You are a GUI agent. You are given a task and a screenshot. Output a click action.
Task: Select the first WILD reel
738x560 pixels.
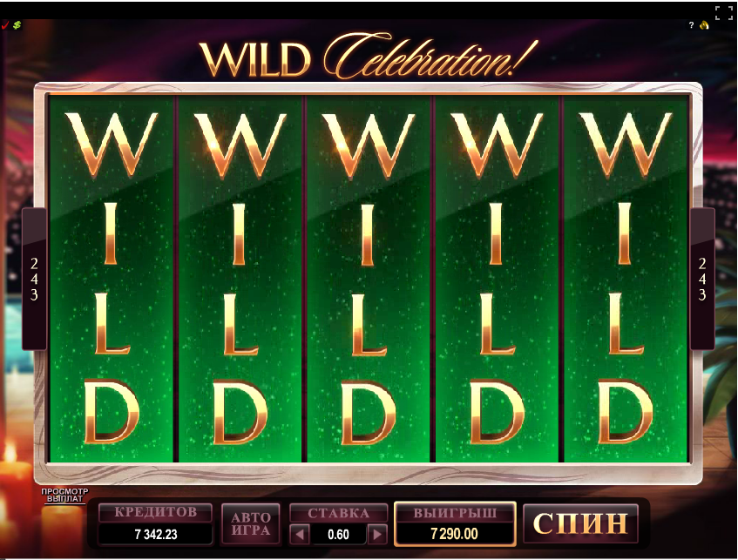click(x=111, y=279)
